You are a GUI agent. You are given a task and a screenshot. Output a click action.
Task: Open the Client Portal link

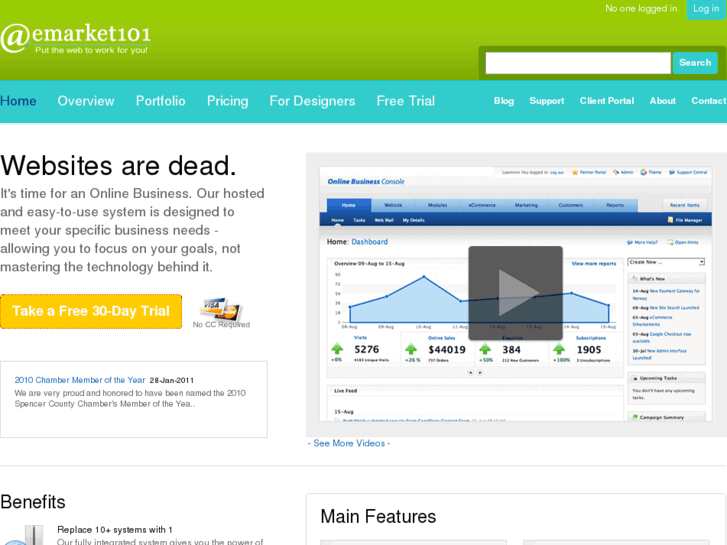[x=606, y=101]
